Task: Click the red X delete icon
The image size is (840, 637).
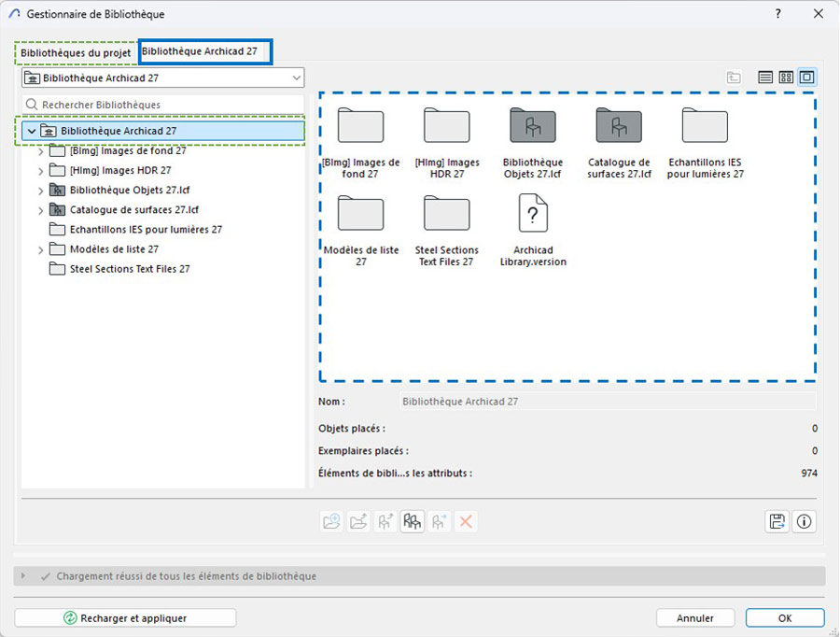Action: pyautogui.click(x=466, y=521)
